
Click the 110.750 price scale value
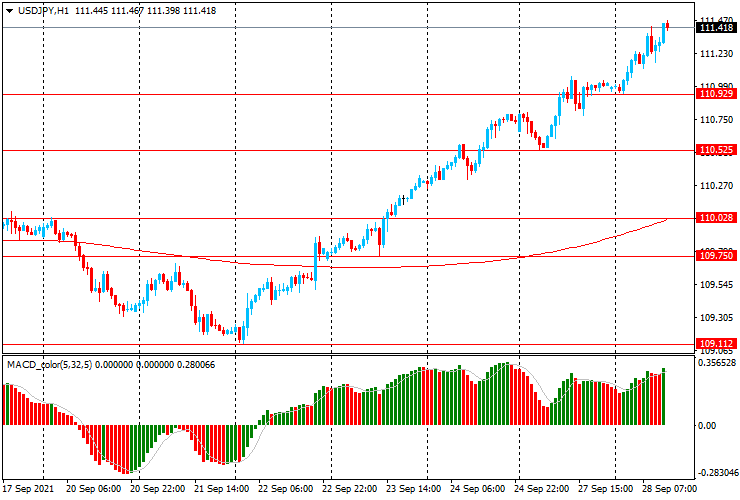[x=716, y=120]
